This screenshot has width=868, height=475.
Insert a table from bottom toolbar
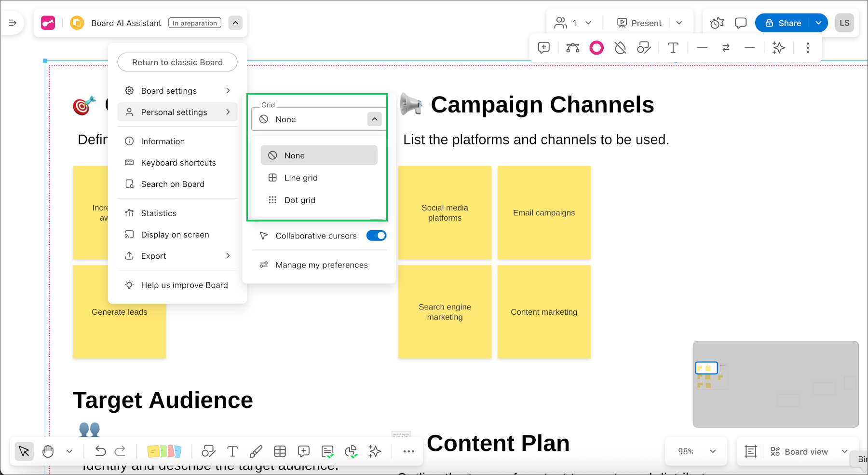(x=280, y=451)
